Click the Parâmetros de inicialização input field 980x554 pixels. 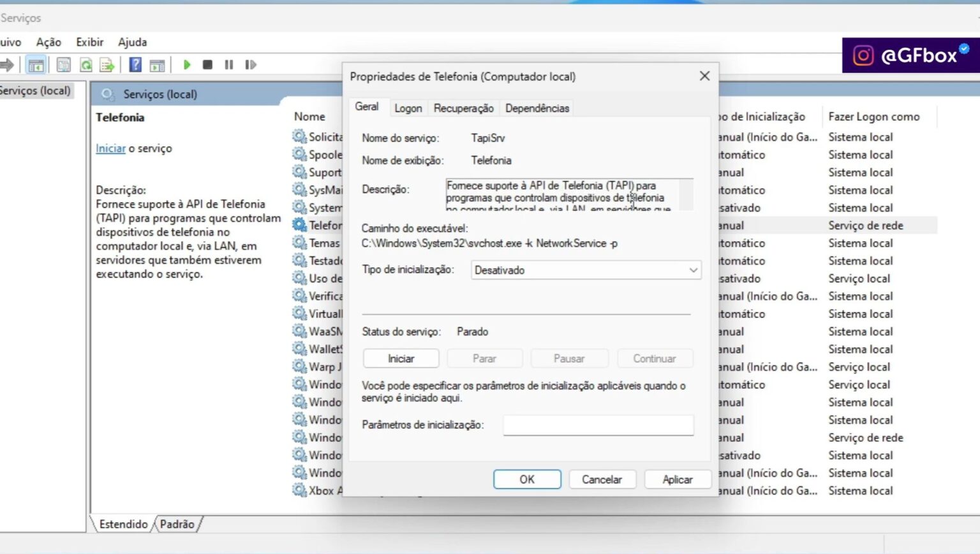tap(598, 425)
